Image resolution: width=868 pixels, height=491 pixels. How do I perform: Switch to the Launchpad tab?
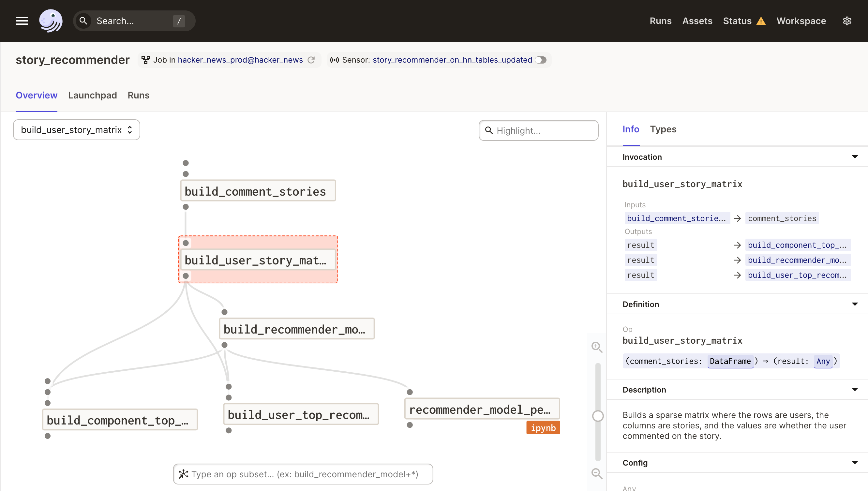click(x=92, y=96)
